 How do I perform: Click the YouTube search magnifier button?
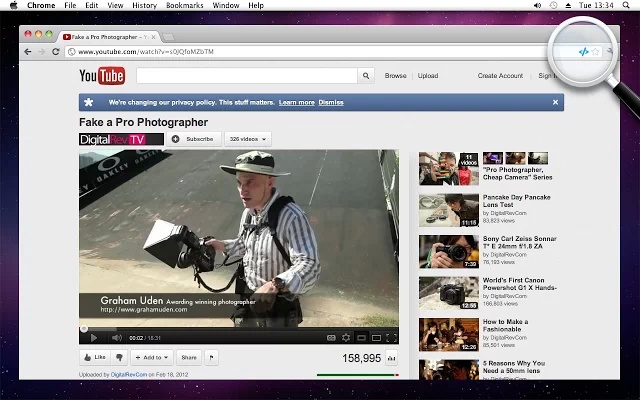[x=366, y=76]
